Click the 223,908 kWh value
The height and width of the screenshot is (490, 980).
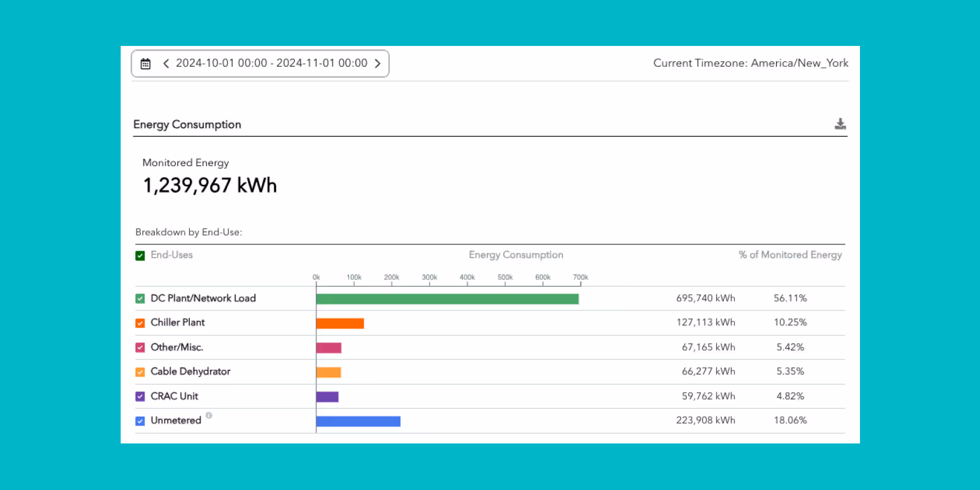coord(706,420)
